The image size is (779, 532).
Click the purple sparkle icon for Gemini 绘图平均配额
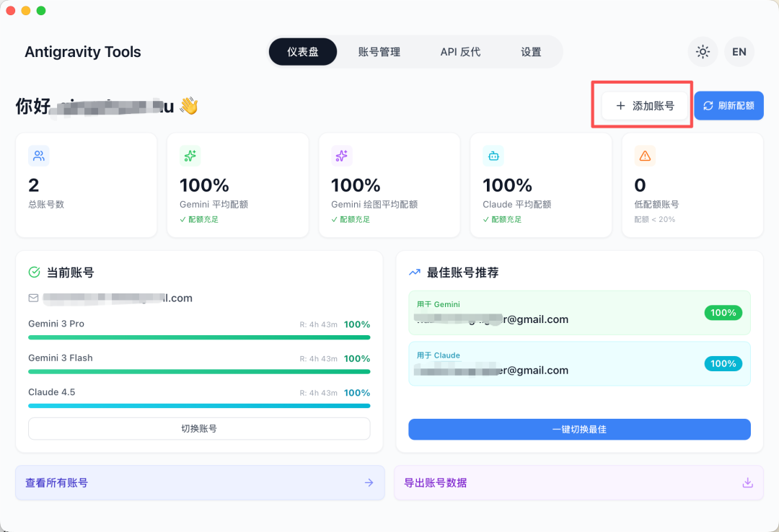click(341, 156)
